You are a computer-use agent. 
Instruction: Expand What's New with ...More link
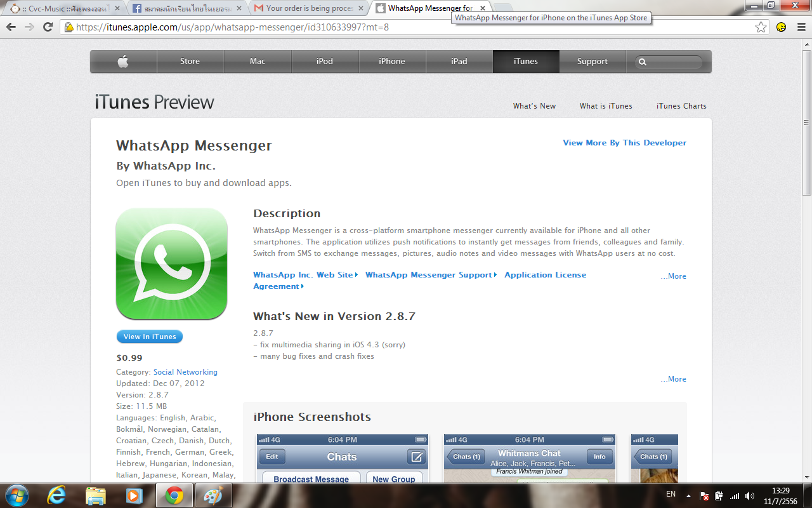673,379
